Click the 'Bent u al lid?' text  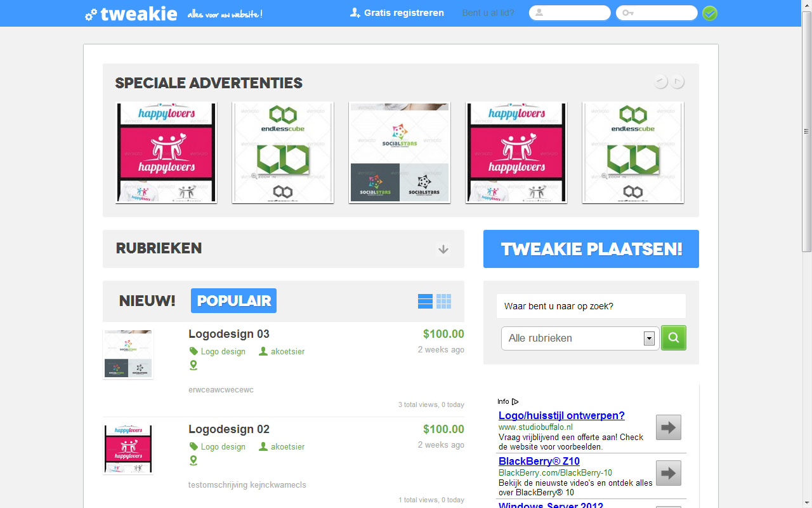coord(488,13)
